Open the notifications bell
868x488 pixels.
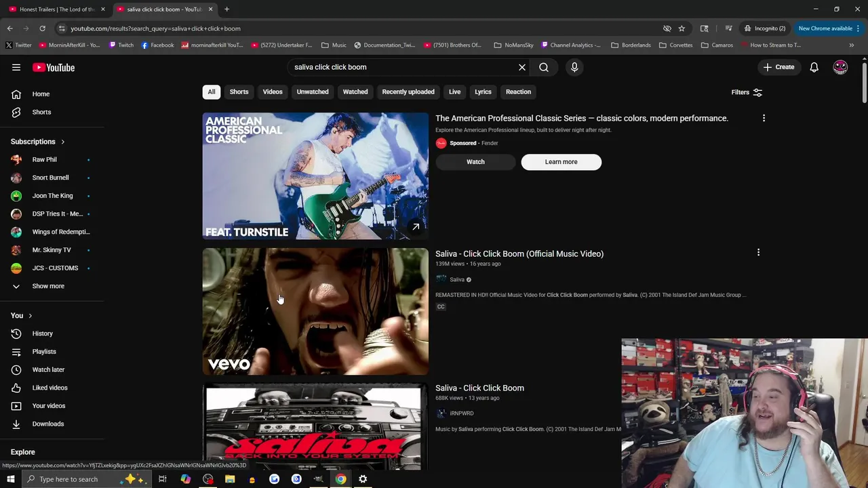814,67
